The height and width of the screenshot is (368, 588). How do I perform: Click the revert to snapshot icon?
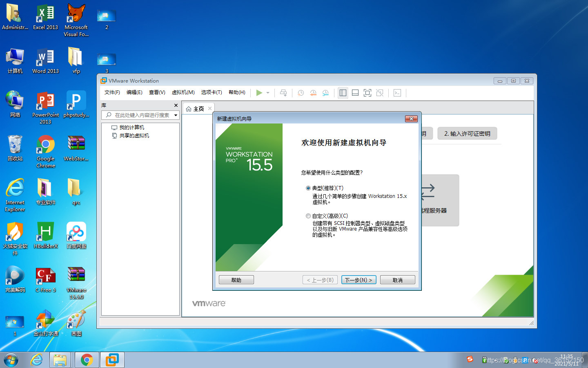313,93
